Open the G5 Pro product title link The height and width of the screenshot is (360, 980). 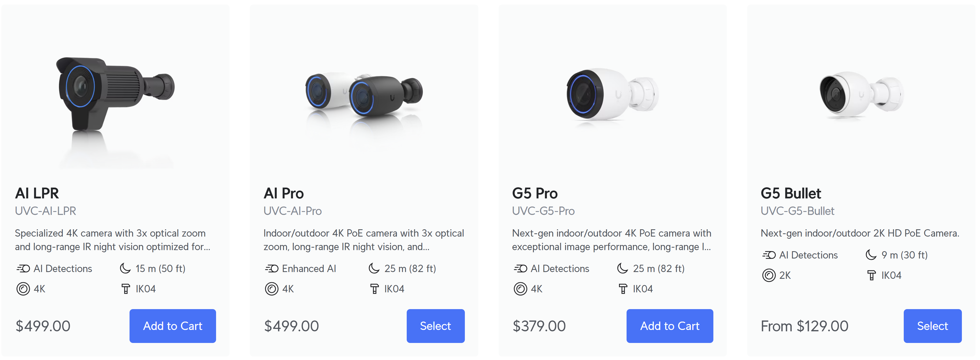(x=535, y=193)
